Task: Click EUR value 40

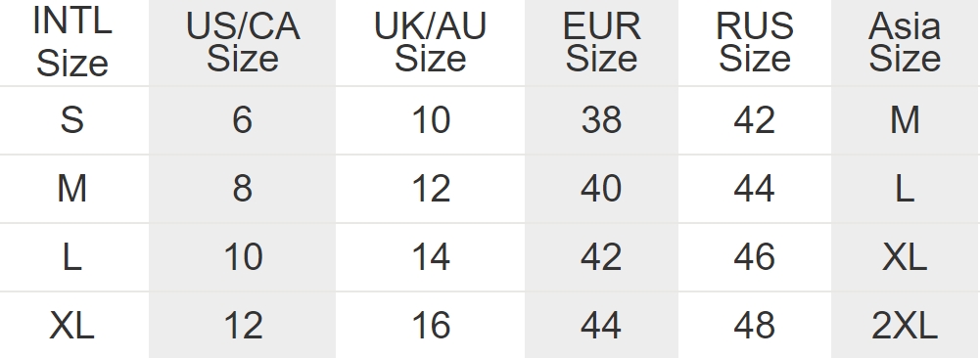Action: coord(601,189)
